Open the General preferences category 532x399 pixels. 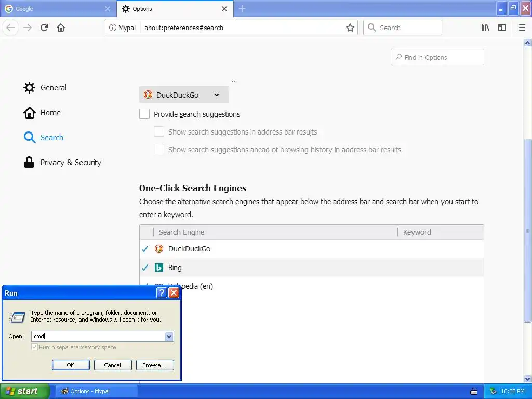pyautogui.click(x=45, y=87)
